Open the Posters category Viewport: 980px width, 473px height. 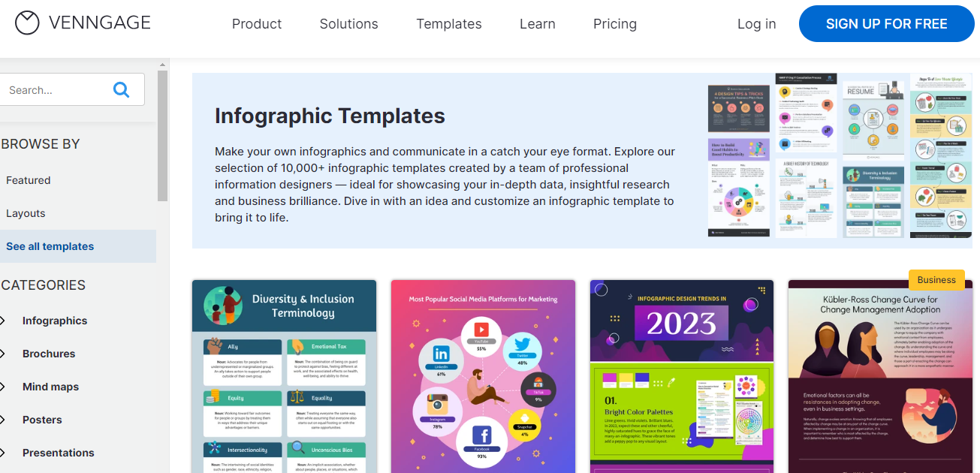coord(42,420)
